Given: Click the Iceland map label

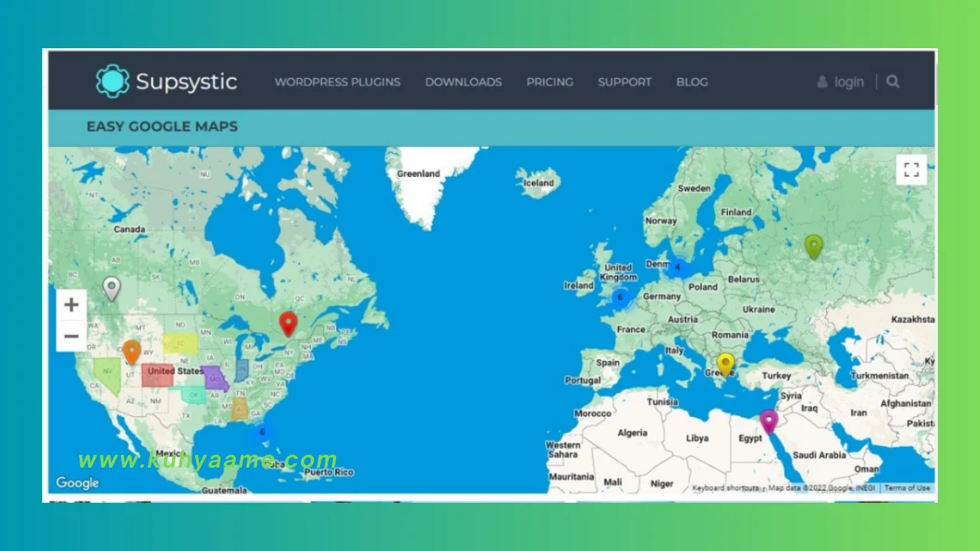Looking at the screenshot, I should (x=538, y=183).
